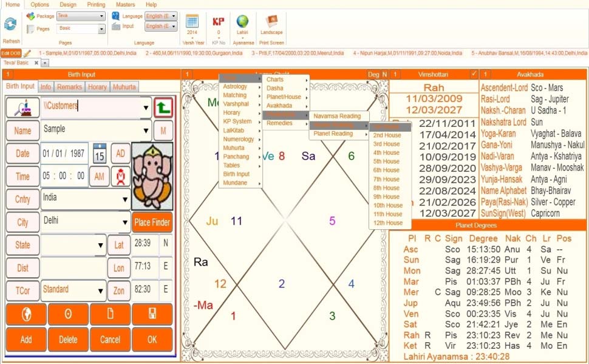Click the red alarm clock icon
Screen dimensions: 589x364
point(121,177)
